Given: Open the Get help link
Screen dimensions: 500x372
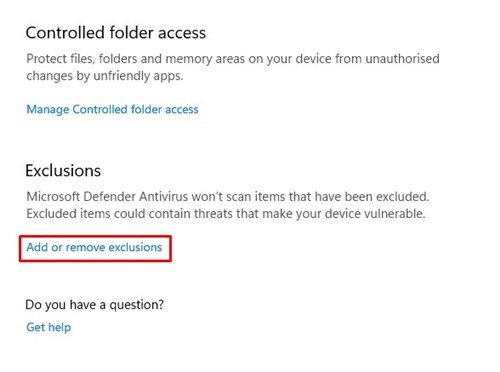Looking at the screenshot, I should click(49, 327).
